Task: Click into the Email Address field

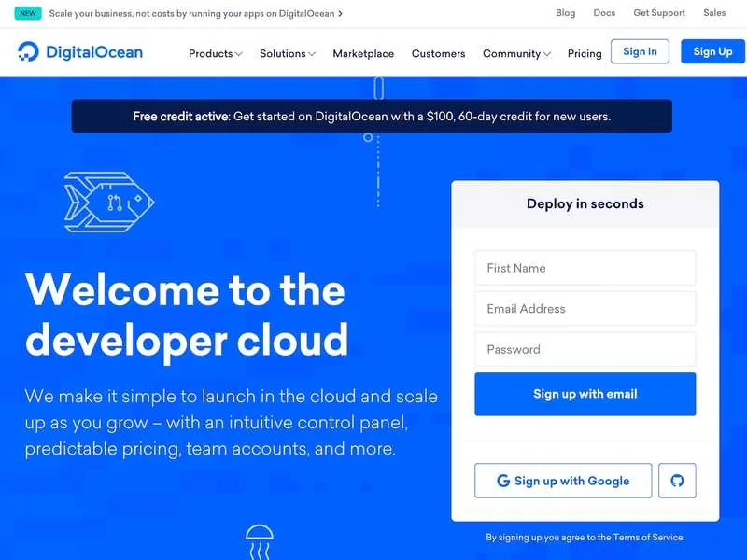Action: coord(585,309)
